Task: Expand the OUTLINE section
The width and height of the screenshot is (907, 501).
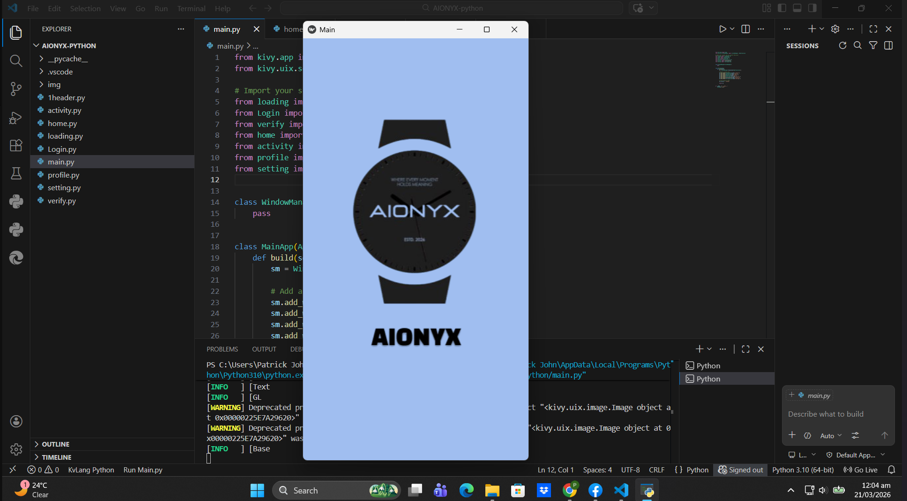Action: pyautogui.click(x=55, y=444)
